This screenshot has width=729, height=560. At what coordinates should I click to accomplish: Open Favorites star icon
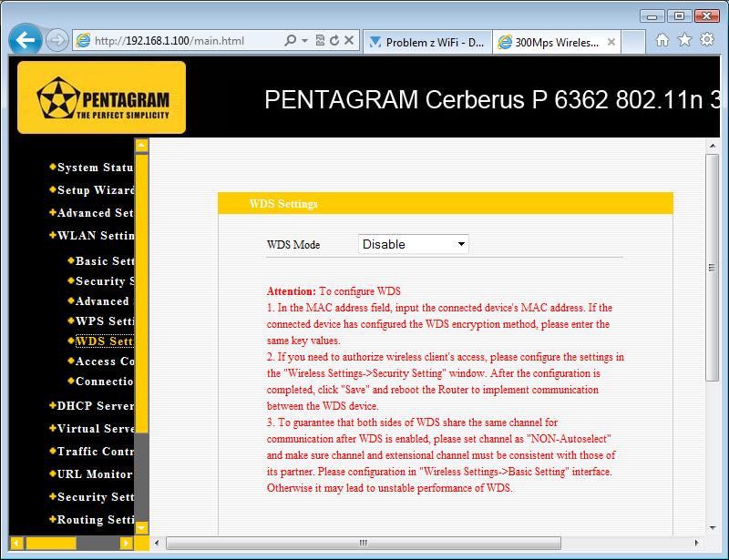click(684, 40)
